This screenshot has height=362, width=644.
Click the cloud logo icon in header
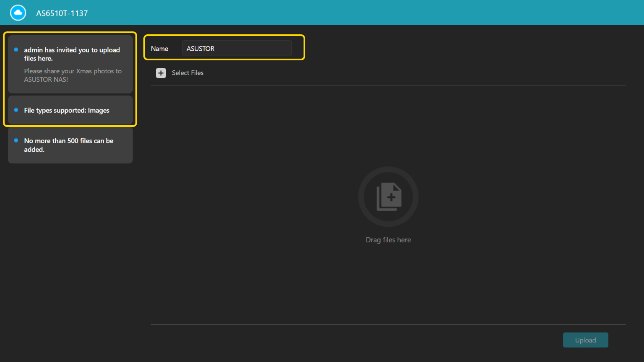[18, 13]
